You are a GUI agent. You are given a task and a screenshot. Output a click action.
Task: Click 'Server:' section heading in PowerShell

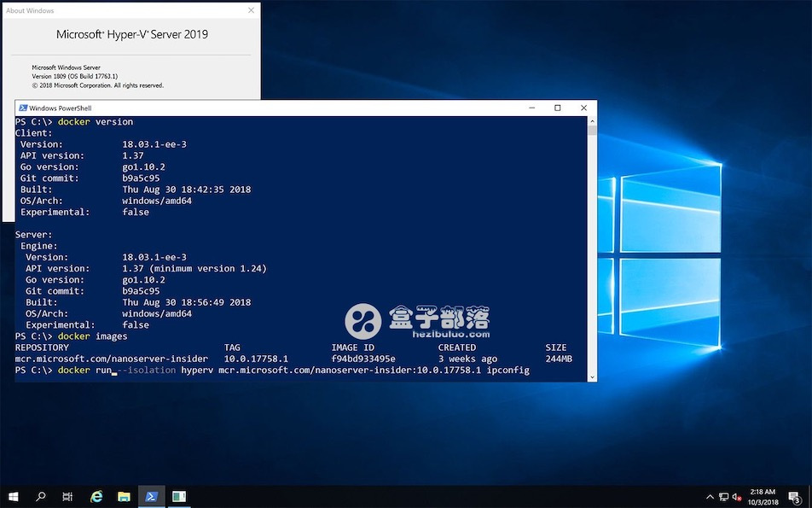(x=33, y=234)
